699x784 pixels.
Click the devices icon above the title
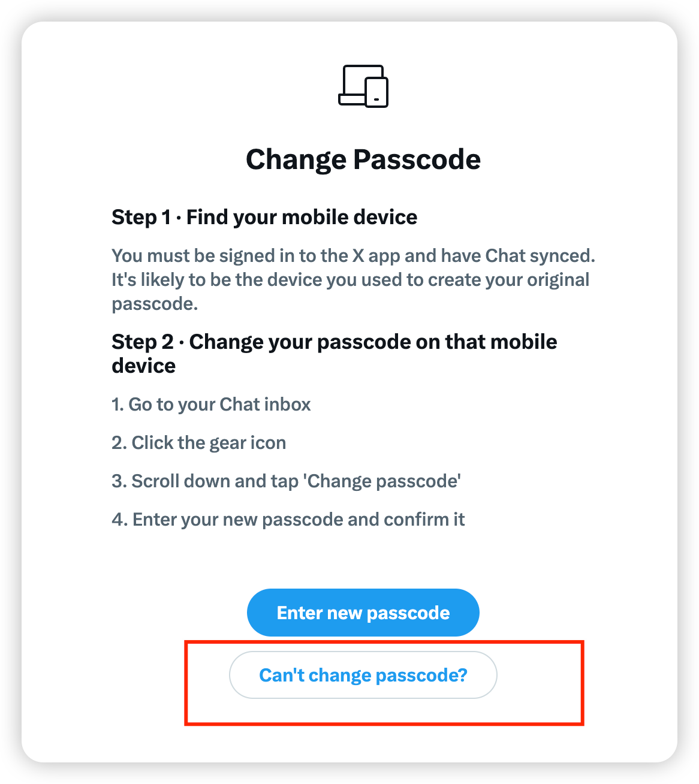(x=363, y=86)
